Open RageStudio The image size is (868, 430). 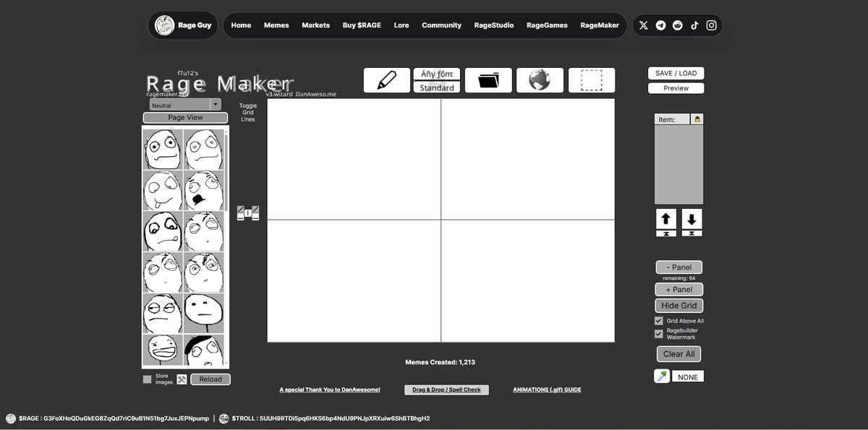494,25
